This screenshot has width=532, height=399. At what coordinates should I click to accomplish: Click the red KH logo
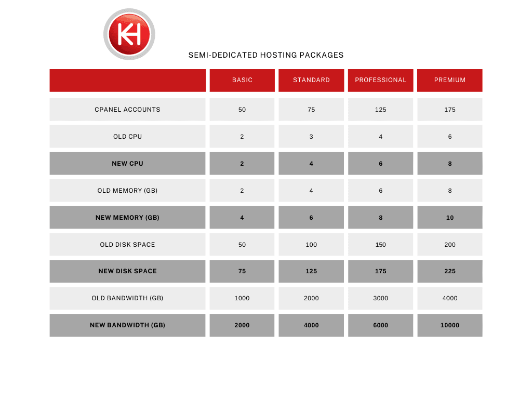tap(129, 34)
